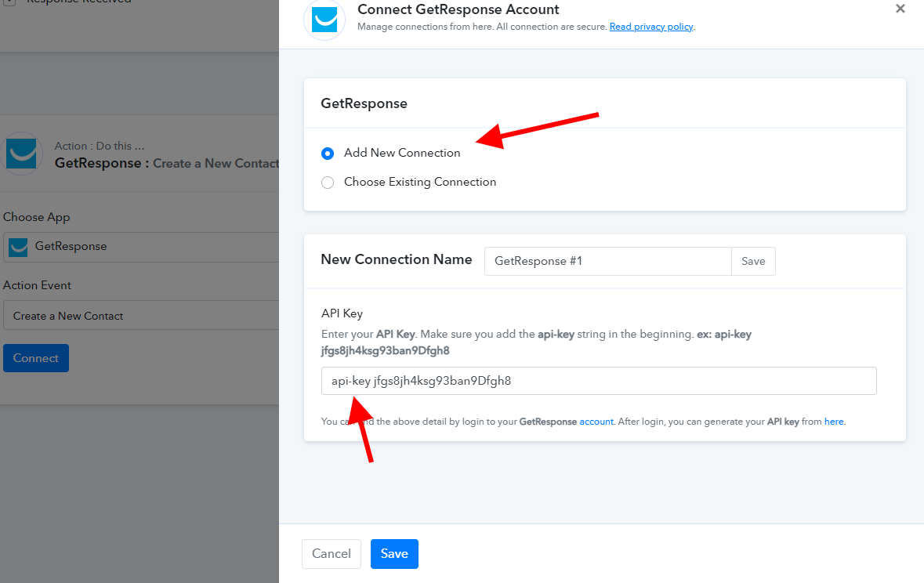This screenshot has width=924, height=583.
Task: Follow the 'here' link for API key
Action: pyautogui.click(x=834, y=422)
